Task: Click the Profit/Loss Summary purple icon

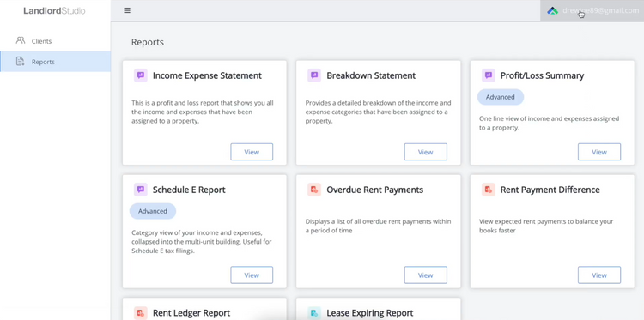Action: pyautogui.click(x=489, y=75)
